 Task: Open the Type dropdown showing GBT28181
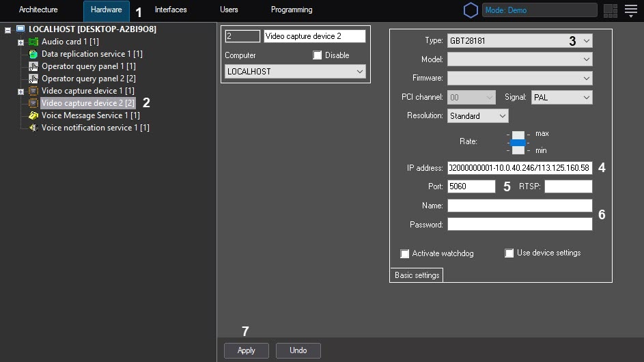pos(519,41)
